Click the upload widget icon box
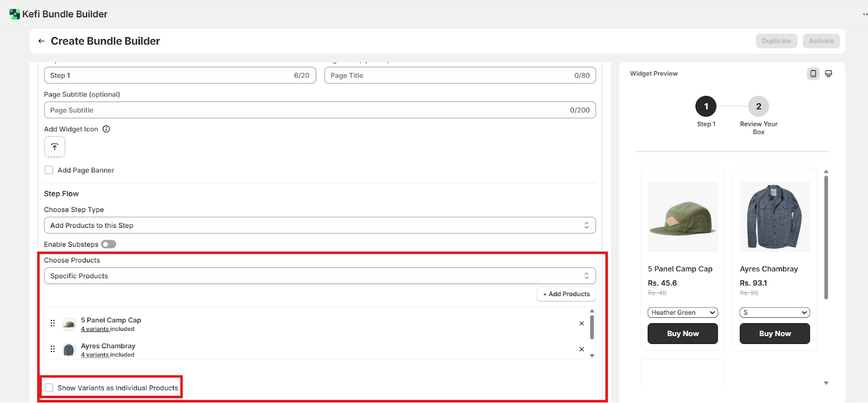The image size is (868, 403). point(54,147)
